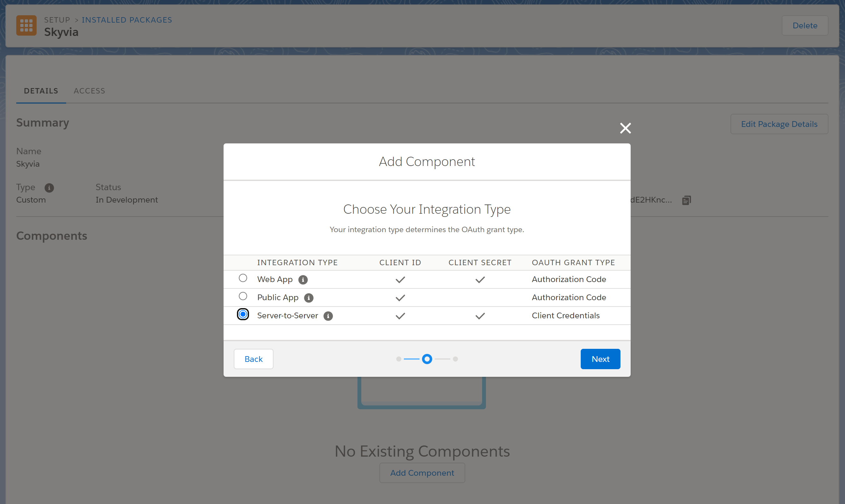Image resolution: width=845 pixels, height=504 pixels.
Task: Click the Next button in dialog
Action: pyautogui.click(x=600, y=359)
